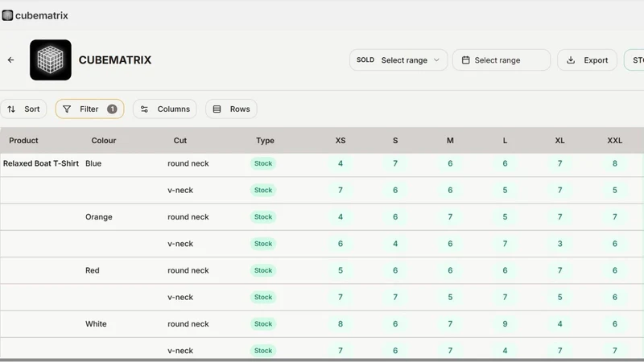The image size is (644, 362).
Task: Click the S column header
Action: pos(395,140)
